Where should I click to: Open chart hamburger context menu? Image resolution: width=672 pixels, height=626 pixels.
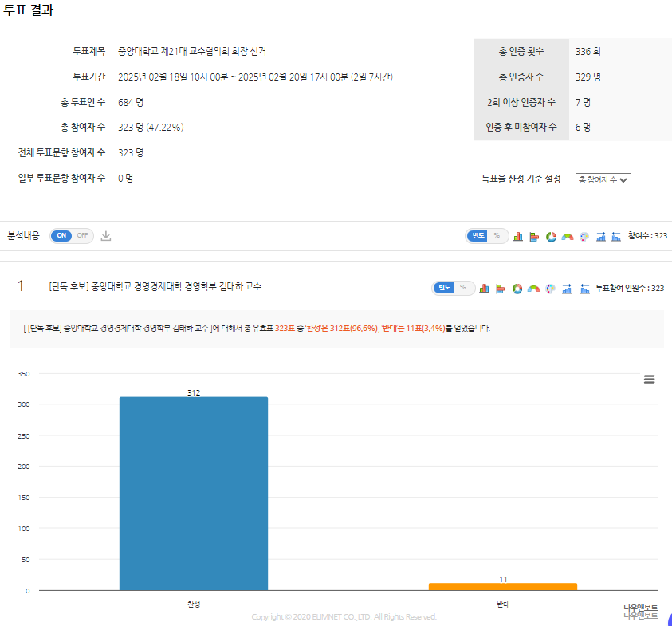pos(649,380)
